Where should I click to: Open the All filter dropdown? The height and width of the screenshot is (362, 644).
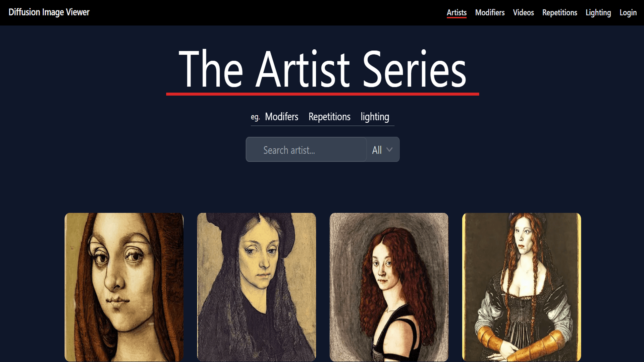(x=383, y=149)
